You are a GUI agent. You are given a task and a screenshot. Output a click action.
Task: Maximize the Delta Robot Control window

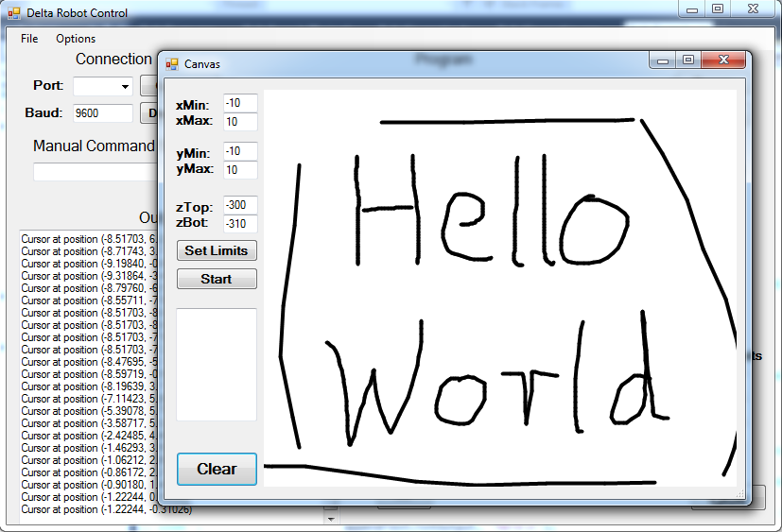click(x=718, y=9)
